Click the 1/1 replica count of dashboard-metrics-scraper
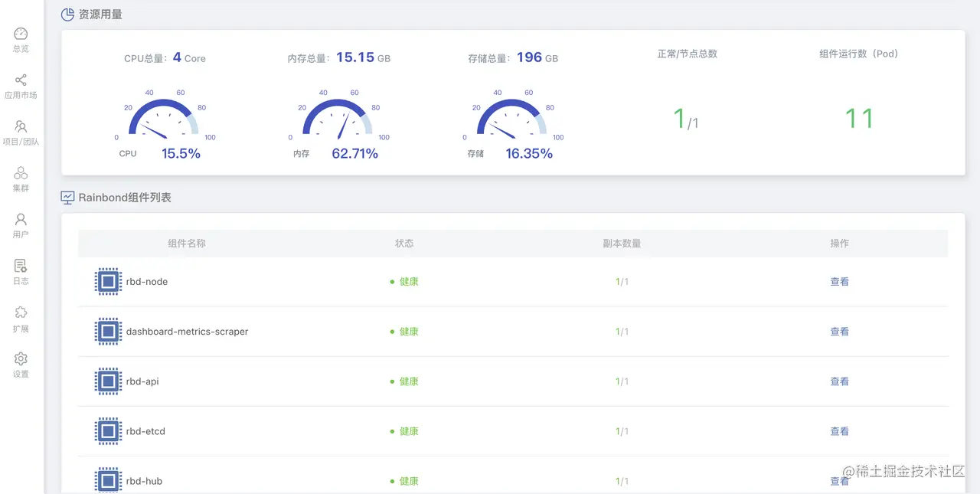Viewport: 980px width, 494px height. 622,332
